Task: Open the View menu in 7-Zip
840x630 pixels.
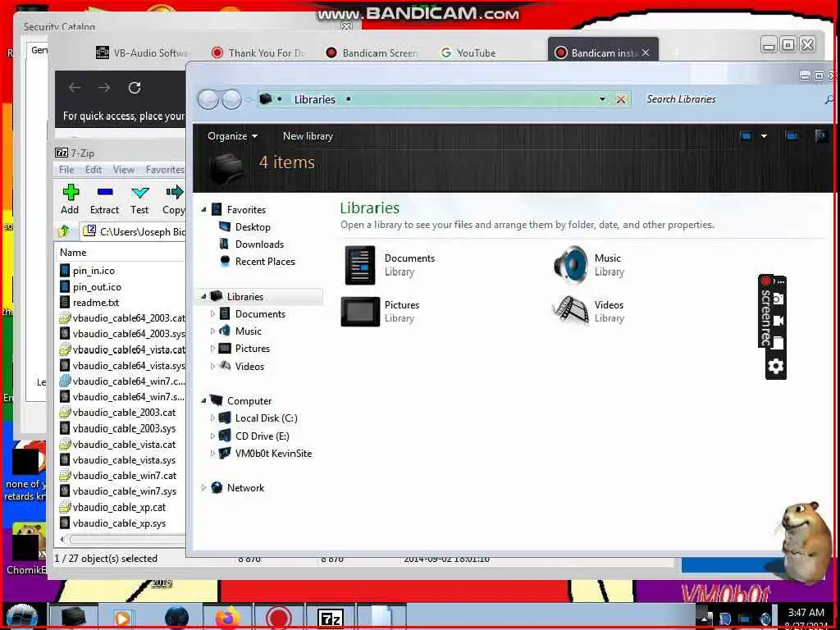Action: [124, 170]
